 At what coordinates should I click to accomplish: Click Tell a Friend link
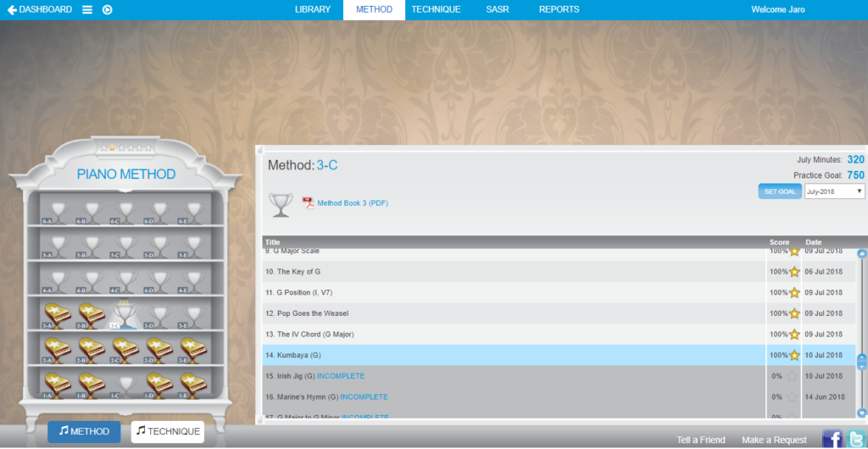[x=701, y=441]
